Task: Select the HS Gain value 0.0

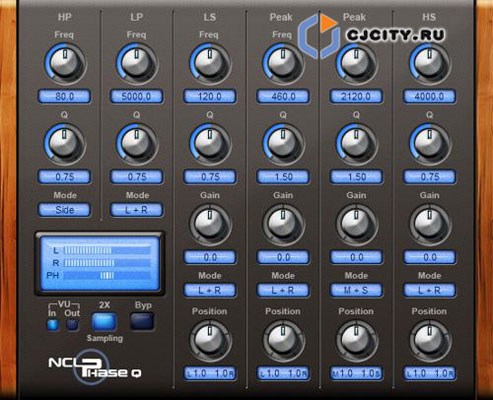Action: point(430,257)
